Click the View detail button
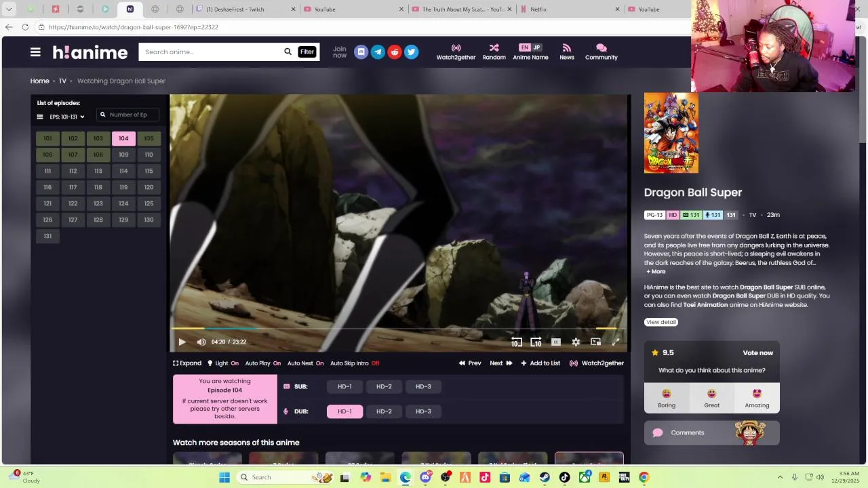Viewport: 868px width, 488px height. click(x=660, y=322)
